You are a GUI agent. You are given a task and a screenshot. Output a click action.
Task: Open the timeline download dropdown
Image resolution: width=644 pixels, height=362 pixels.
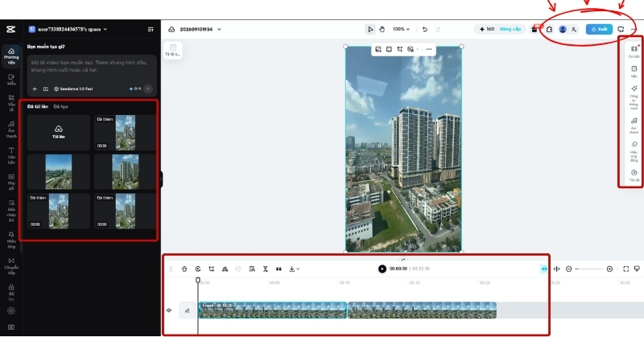(x=294, y=269)
